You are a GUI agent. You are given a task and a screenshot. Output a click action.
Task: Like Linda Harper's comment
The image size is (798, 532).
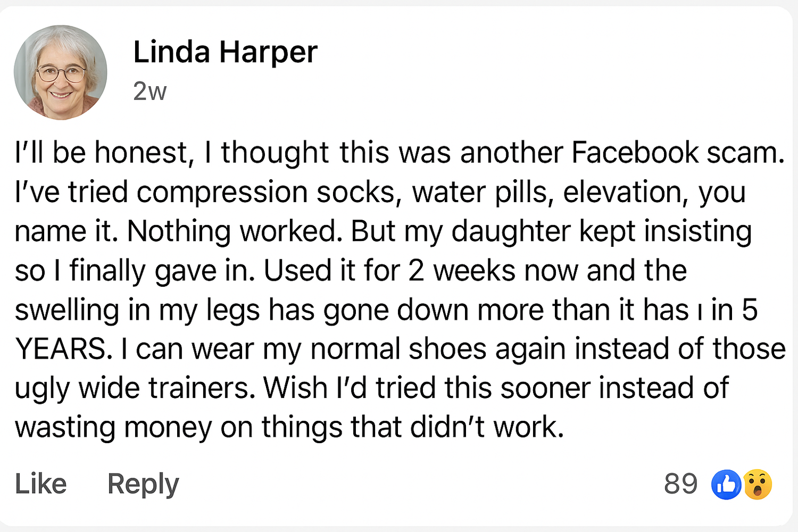tap(40, 484)
